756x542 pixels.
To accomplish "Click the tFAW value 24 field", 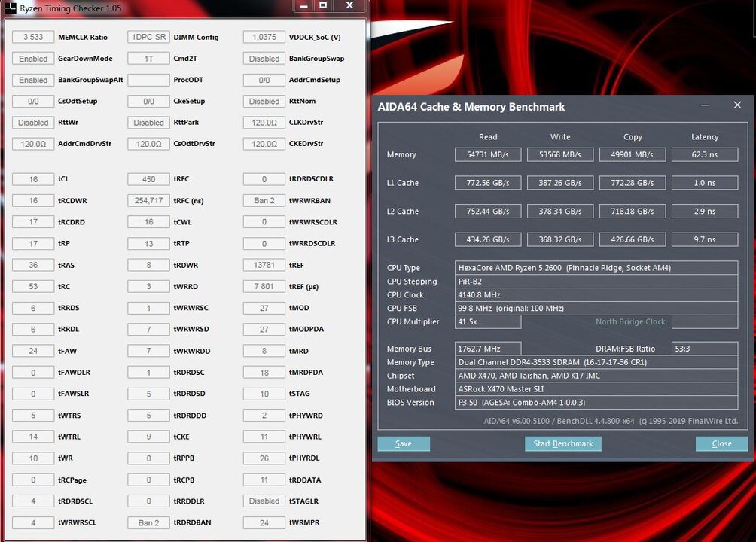I will (33, 351).
